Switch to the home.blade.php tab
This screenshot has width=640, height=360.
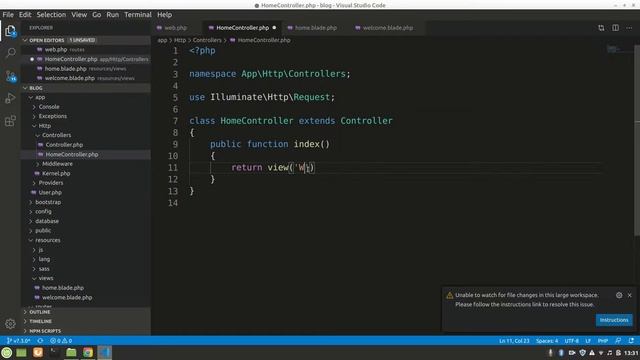315,28
